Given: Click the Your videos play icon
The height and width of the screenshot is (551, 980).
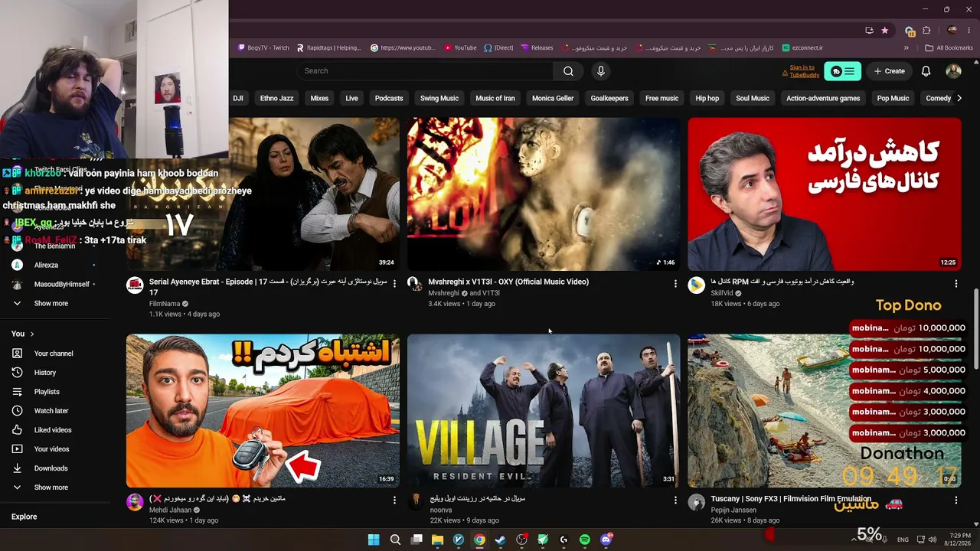Looking at the screenshot, I should [x=17, y=449].
